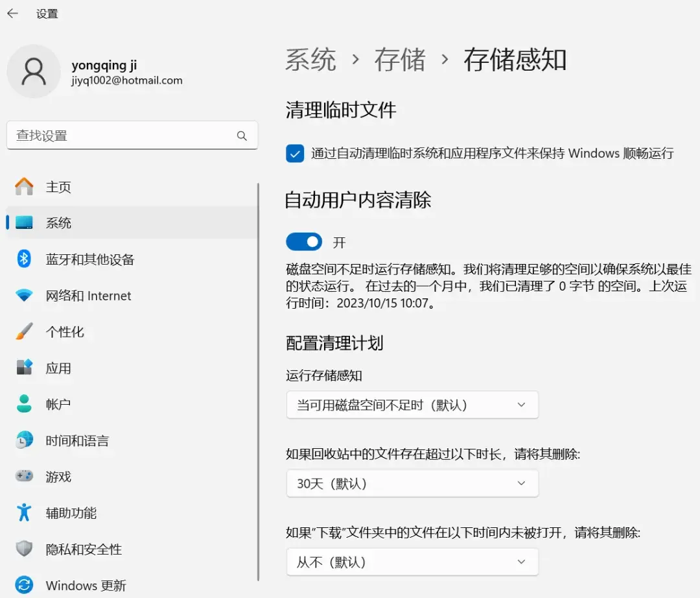Click the back arrow button
This screenshot has width=700, height=598.
click(x=13, y=13)
